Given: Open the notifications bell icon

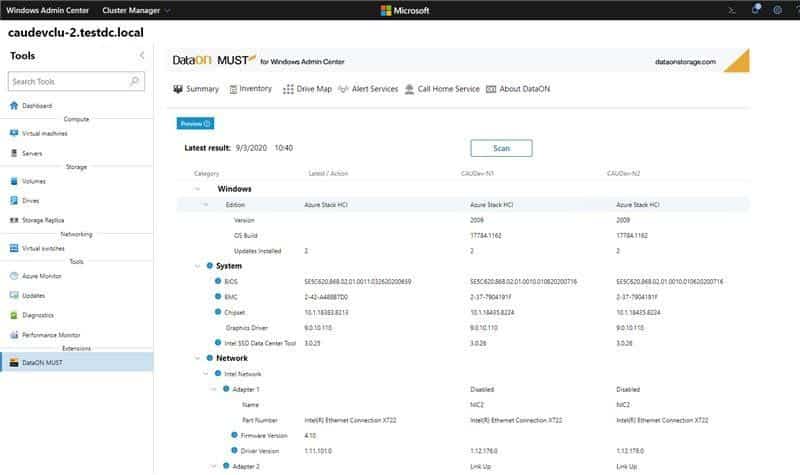Looking at the screenshot, I should [x=756, y=9].
